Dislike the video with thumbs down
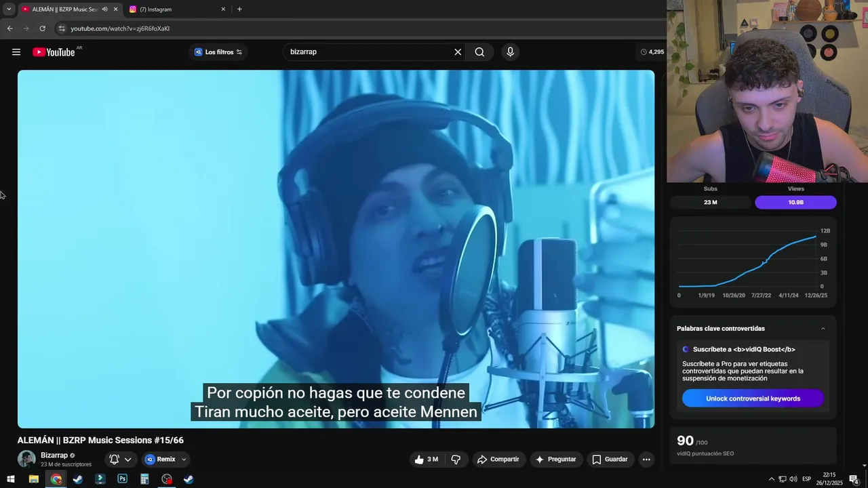868x488 pixels. pos(456,460)
